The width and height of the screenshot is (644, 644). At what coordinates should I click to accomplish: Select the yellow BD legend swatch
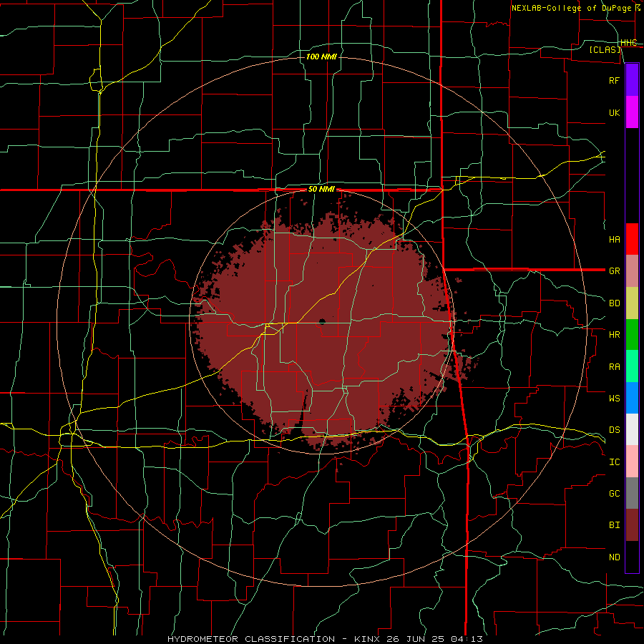[632, 303]
